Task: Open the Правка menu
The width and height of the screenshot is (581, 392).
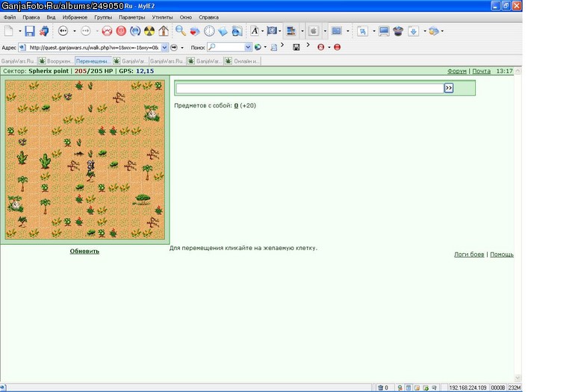Action: 31,17
